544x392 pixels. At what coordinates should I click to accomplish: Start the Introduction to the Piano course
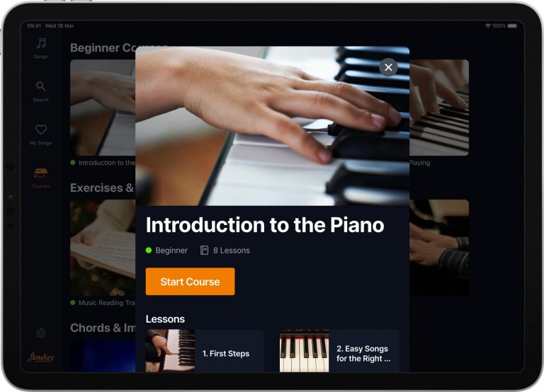tap(190, 282)
